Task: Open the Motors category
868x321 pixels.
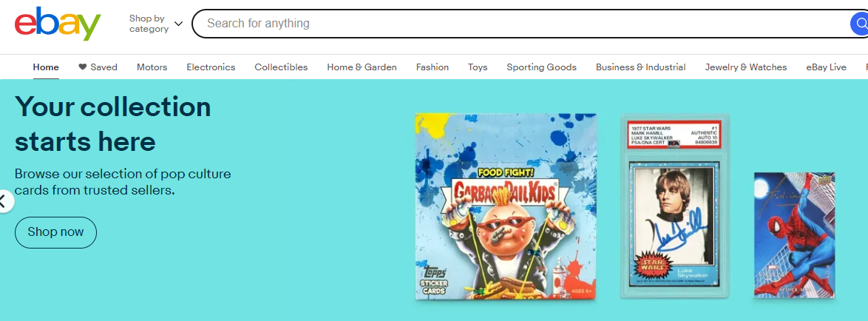Action: [152, 67]
